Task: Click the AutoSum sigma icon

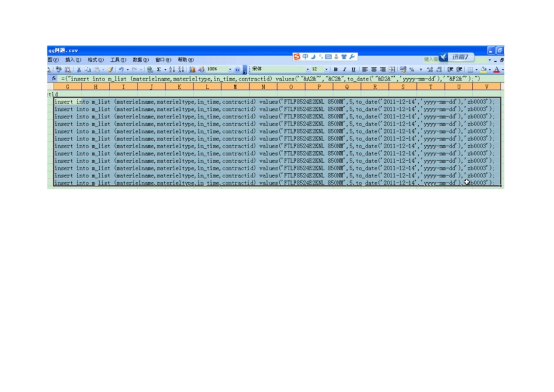Action: click(x=159, y=69)
